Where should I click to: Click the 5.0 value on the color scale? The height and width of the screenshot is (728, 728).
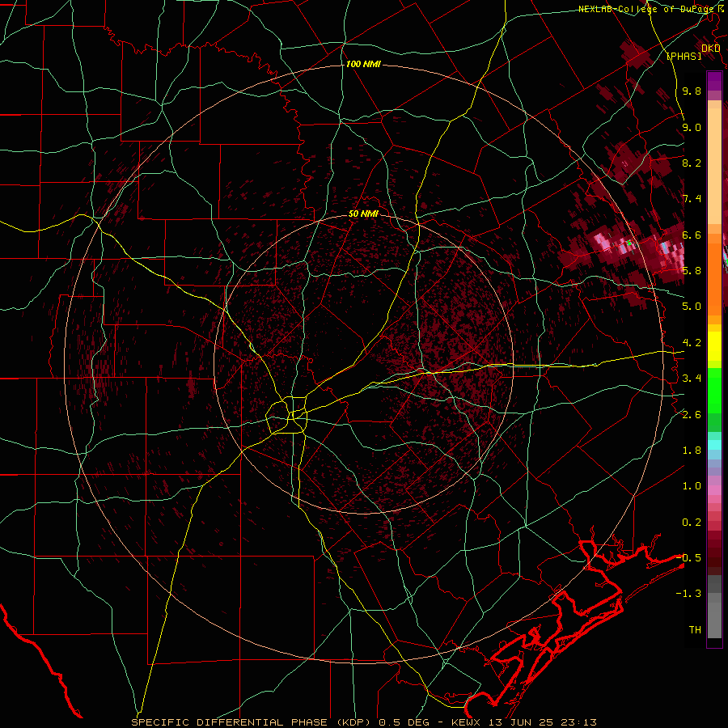tap(692, 307)
